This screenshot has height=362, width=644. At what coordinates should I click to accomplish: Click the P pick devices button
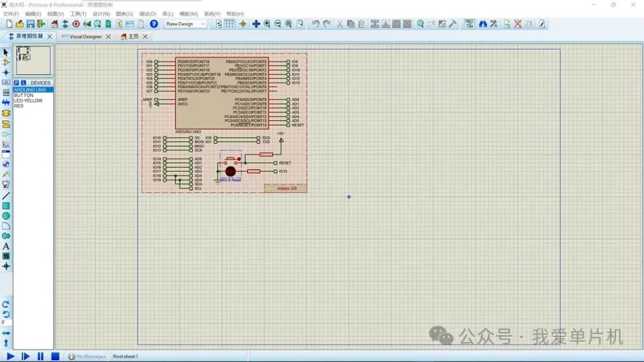click(17, 82)
